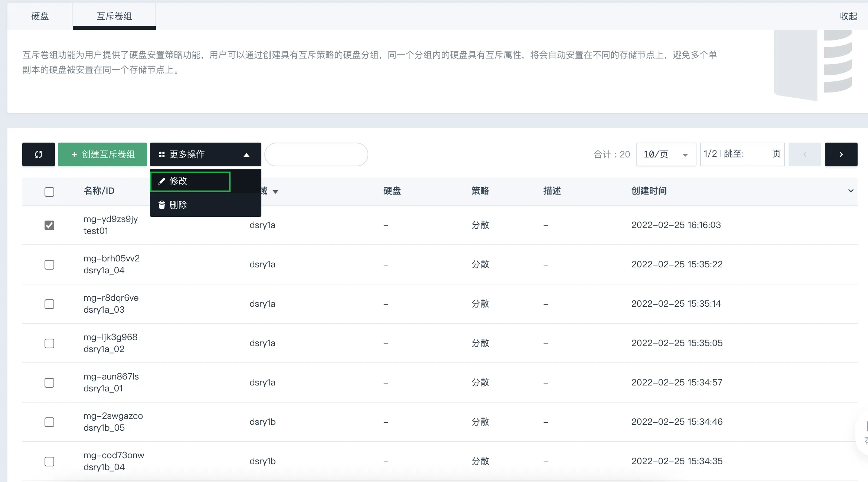This screenshot has height=482, width=868.
Task: Click the 描述 column header
Action: point(552,191)
